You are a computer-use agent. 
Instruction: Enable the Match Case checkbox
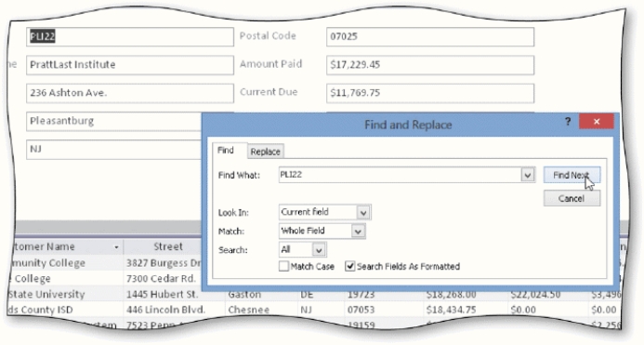coord(283,267)
